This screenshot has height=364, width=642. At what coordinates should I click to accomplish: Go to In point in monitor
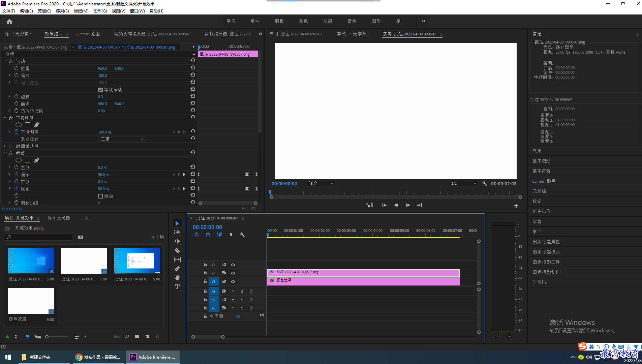click(384, 205)
